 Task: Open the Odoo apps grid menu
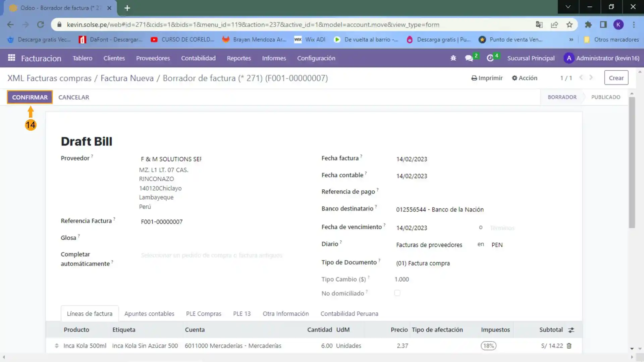[x=11, y=58]
